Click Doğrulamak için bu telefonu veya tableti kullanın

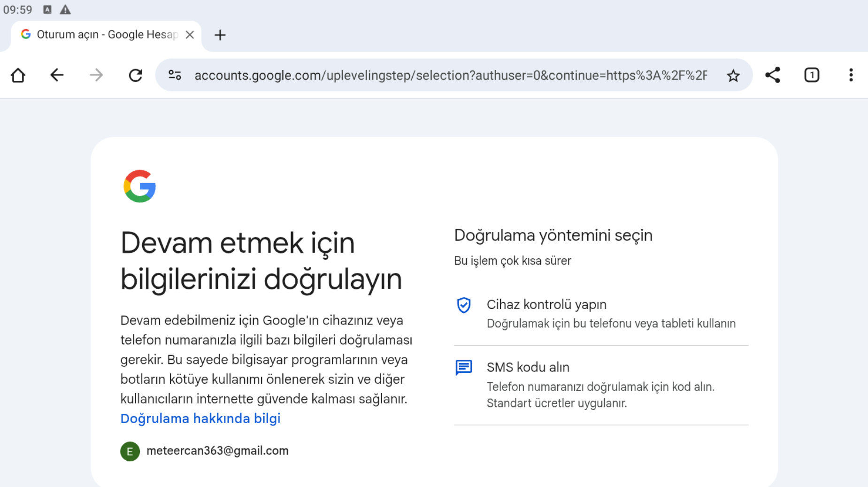611,324
